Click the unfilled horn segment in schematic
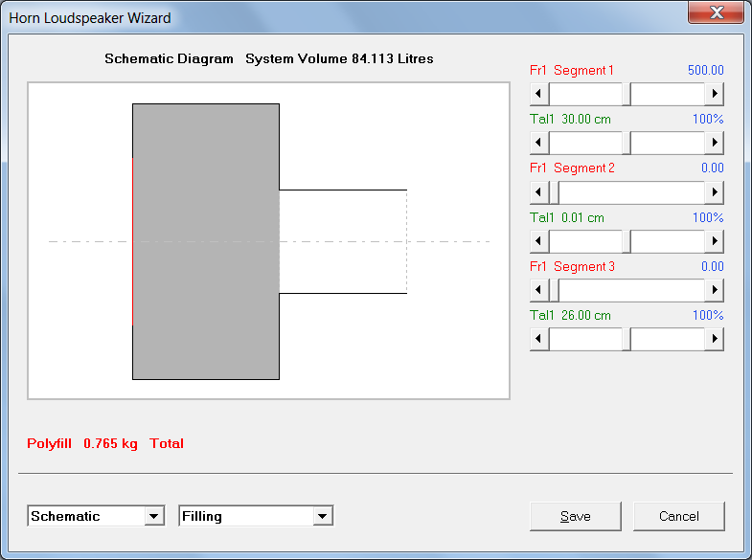 343,241
